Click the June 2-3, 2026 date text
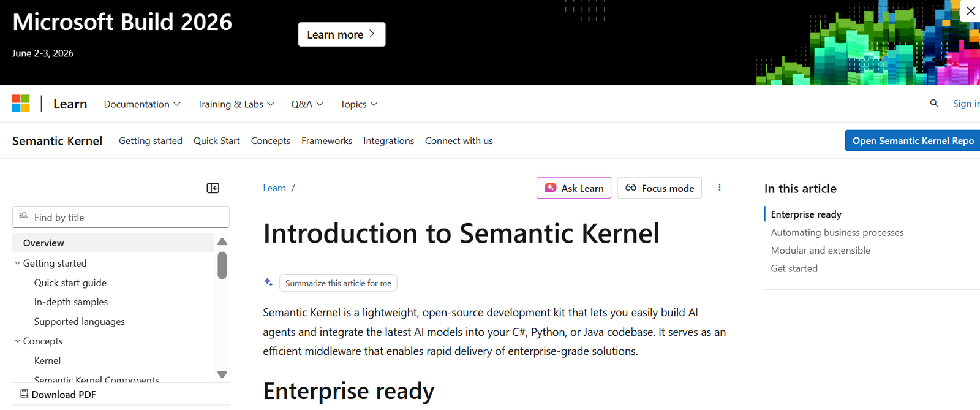Screen dimensions: 980x410 pos(43,53)
